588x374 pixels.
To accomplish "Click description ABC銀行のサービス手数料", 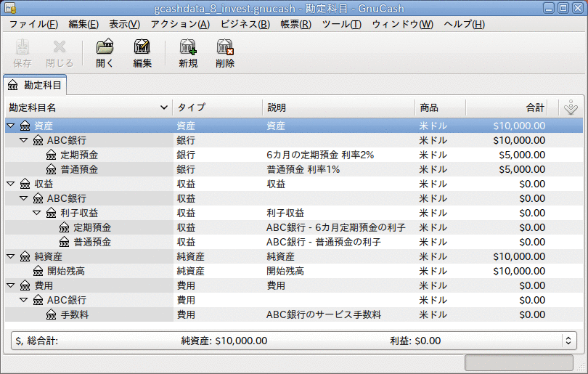I will [x=324, y=314].
